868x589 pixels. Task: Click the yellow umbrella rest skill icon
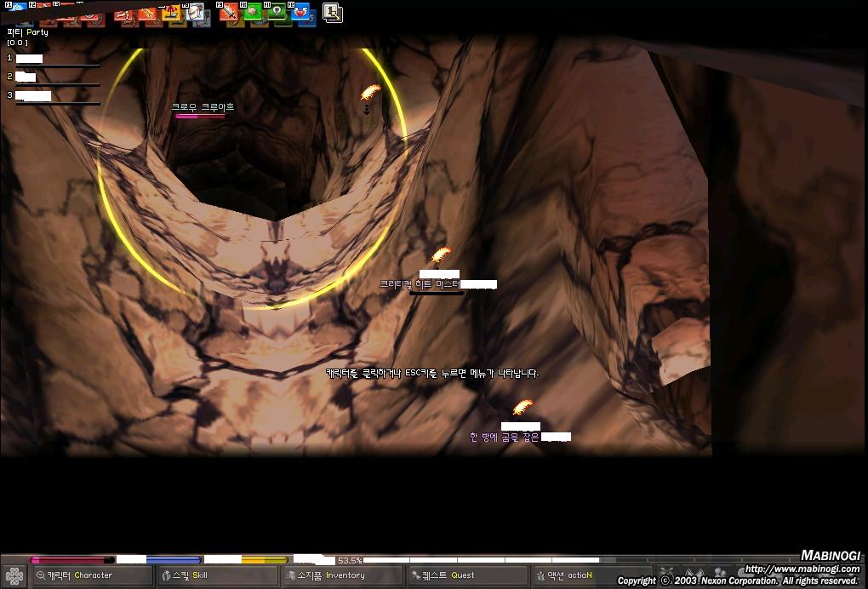172,12
